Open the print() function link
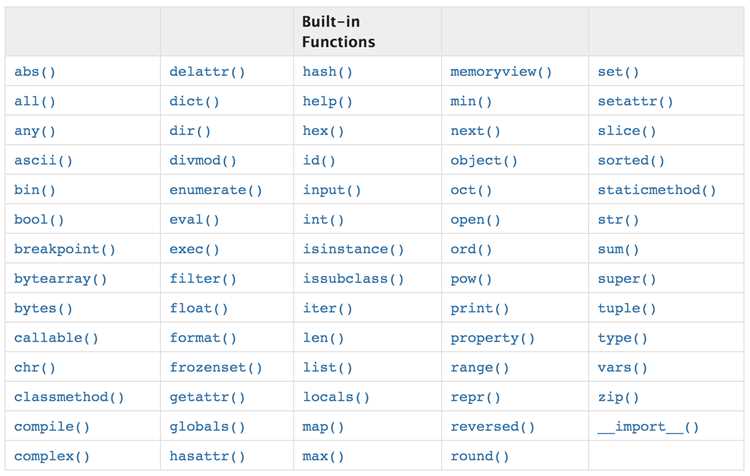The image size is (750, 476). 479,309
